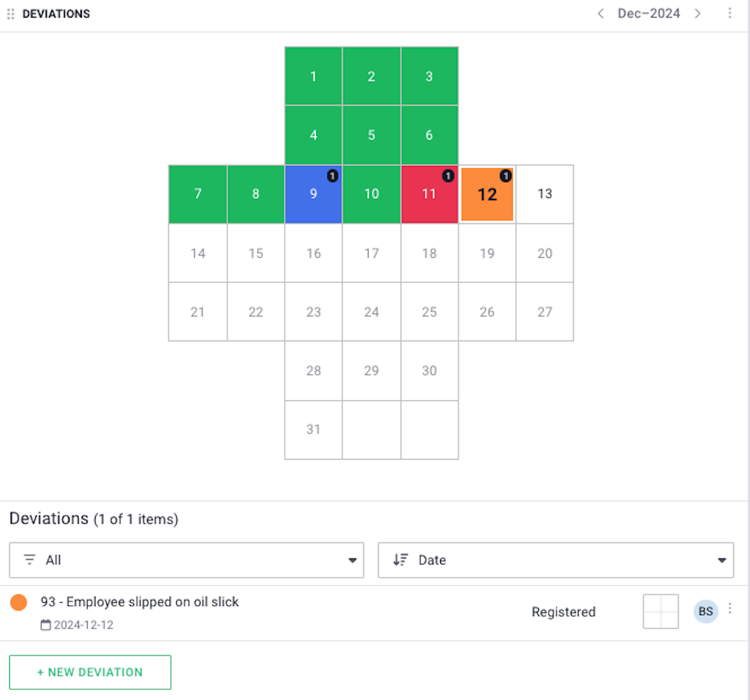
Task: Open deviation 93 row options menu
Action: [729, 608]
